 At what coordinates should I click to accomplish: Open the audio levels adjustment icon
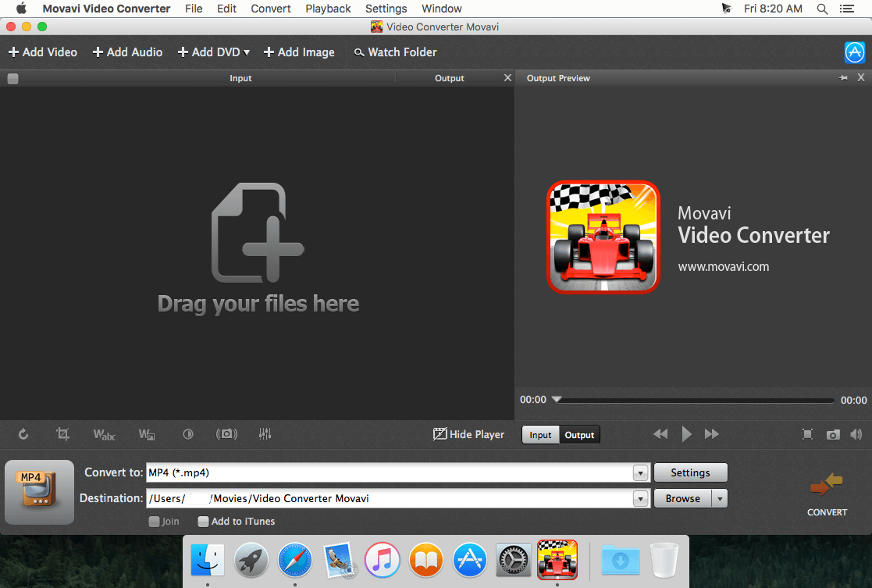point(265,434)
